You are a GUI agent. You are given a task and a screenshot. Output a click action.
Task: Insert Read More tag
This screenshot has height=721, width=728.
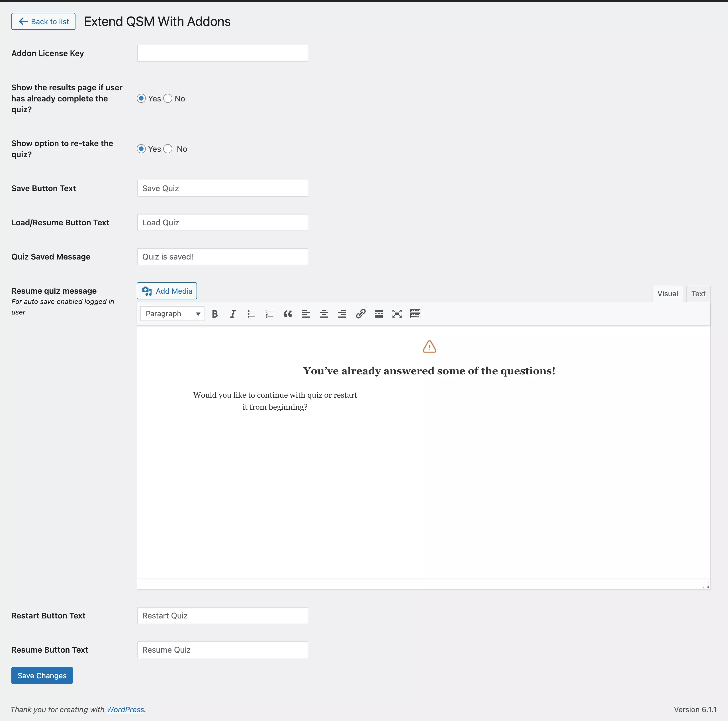pyautogui.click(x=379, y=314)
